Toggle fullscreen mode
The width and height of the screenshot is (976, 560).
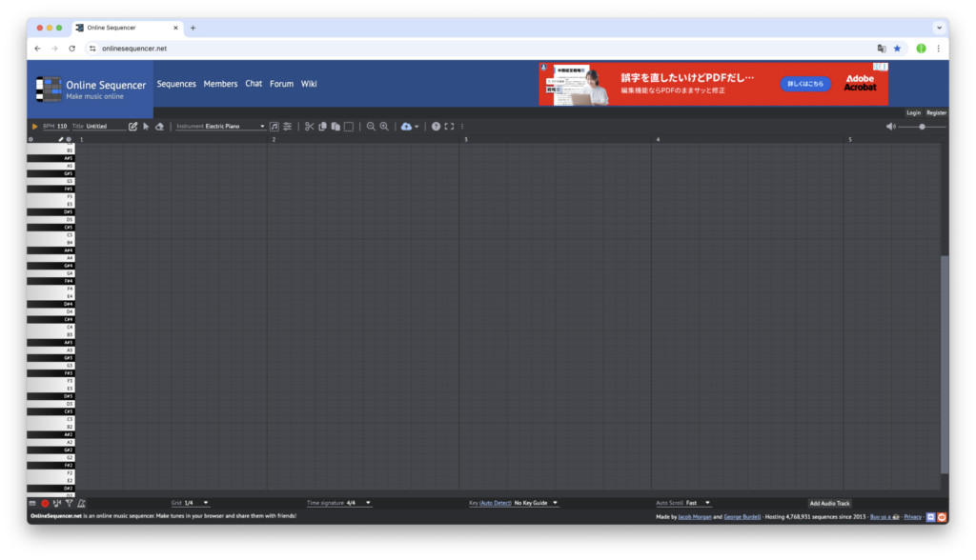point(449,126)
